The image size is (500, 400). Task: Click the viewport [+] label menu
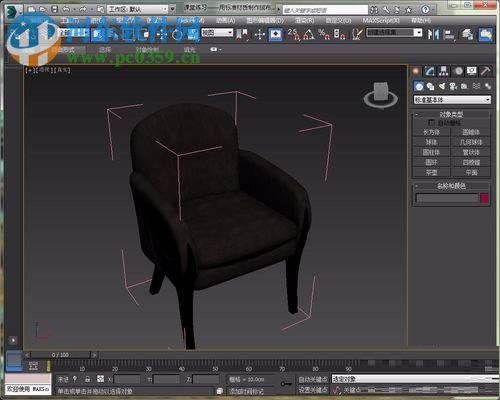[x=29, y=70]
